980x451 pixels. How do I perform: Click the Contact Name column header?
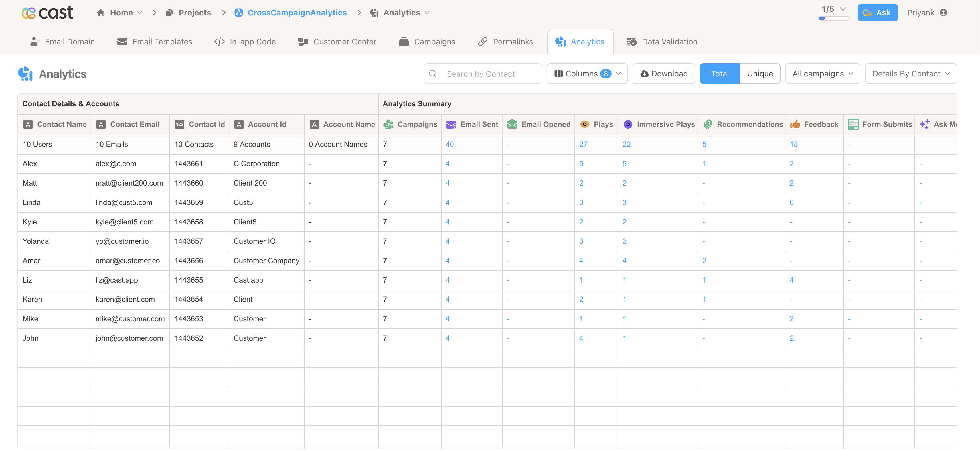54,124
